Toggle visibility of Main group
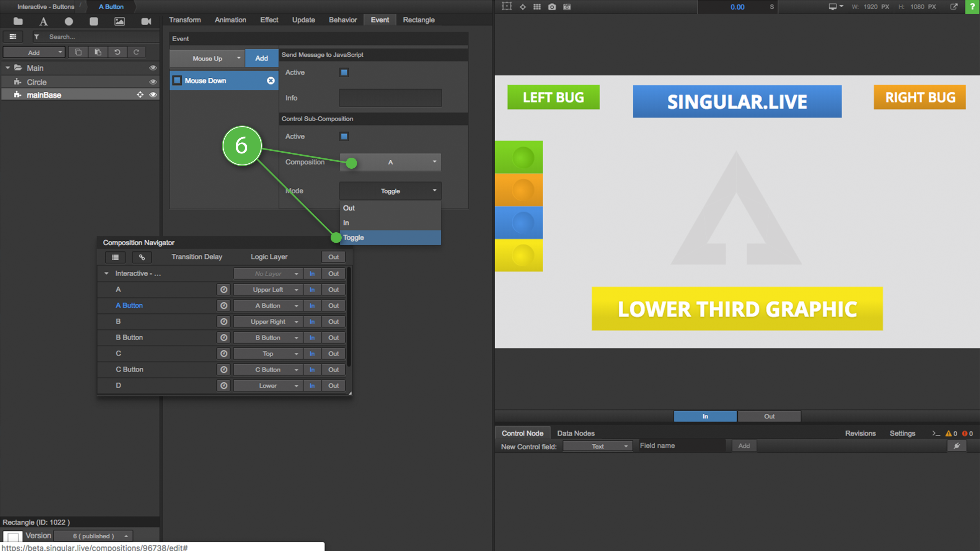This screenshot has height=551, width=980. [x=153, y=68]
